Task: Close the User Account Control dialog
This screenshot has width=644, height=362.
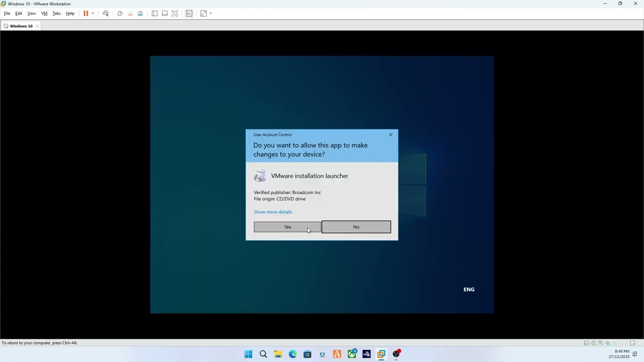Action: (x=390, y=135)
